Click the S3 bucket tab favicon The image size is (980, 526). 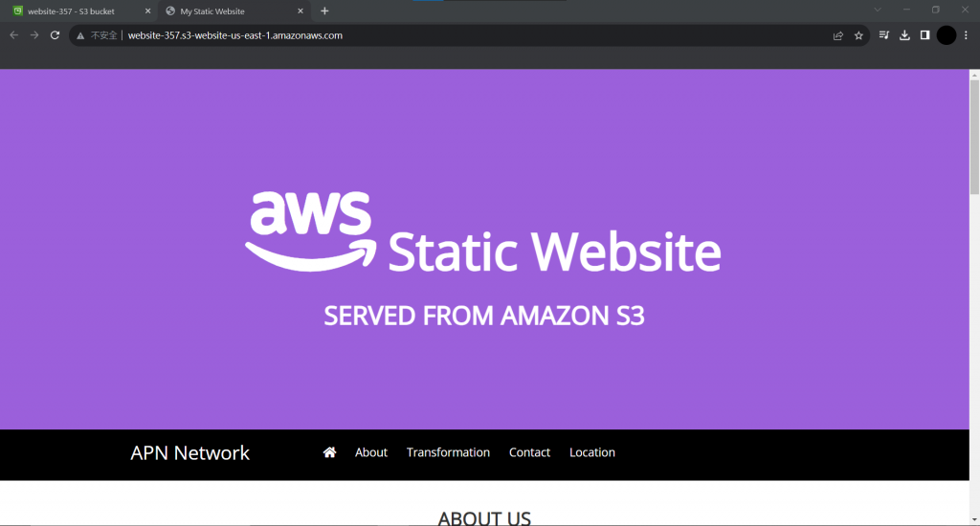(x=18, y=11)
